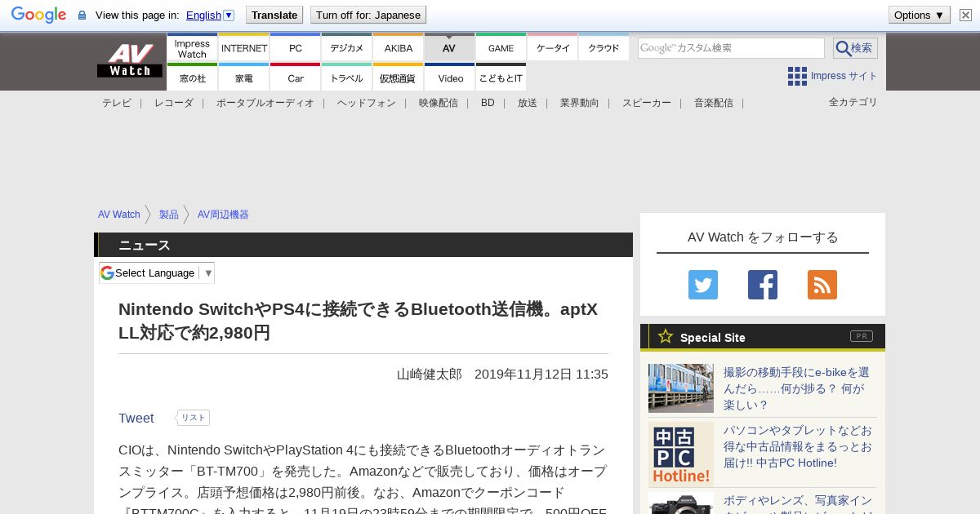Close the Google translate bar
The width and height of the screenshot is (980, 514).
pyautogui.click(x=965, y=15)
